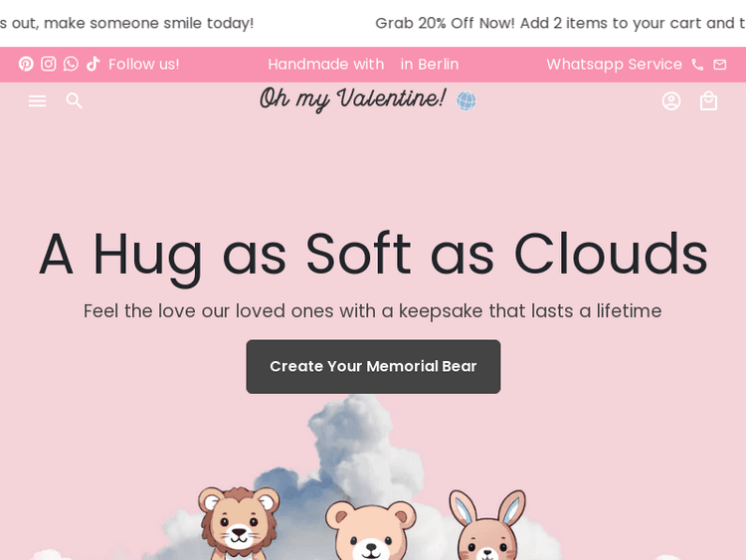Viewport: 746px width, 560px height.
Task: Open the TikTok profile icon
Action: click(93, 64)
